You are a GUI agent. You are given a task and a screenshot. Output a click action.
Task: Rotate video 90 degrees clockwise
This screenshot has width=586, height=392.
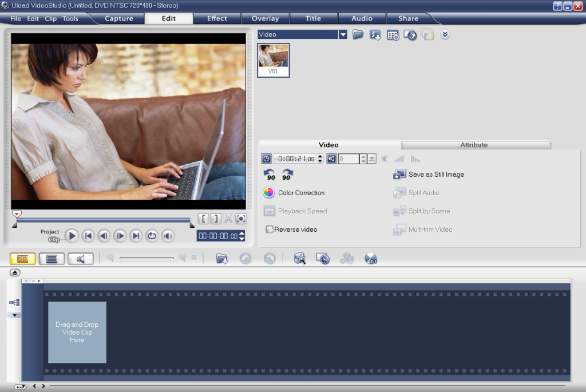(x=287, y=175)
